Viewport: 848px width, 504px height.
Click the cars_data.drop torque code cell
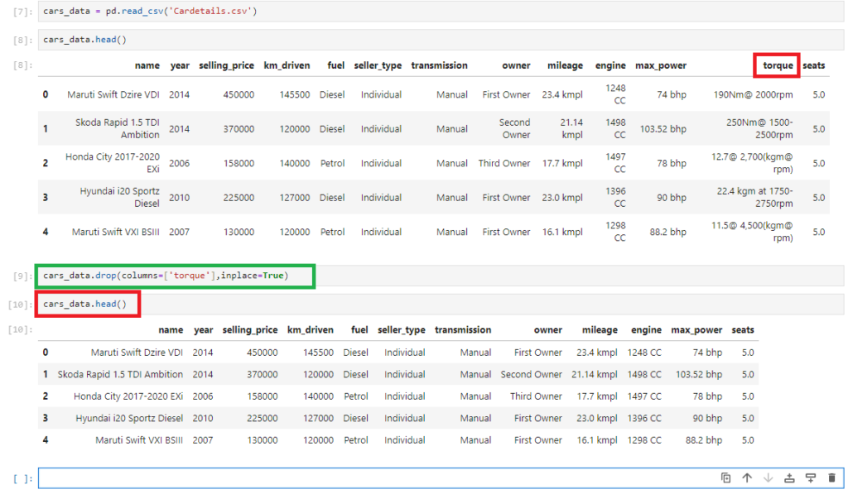coord(414,276)
